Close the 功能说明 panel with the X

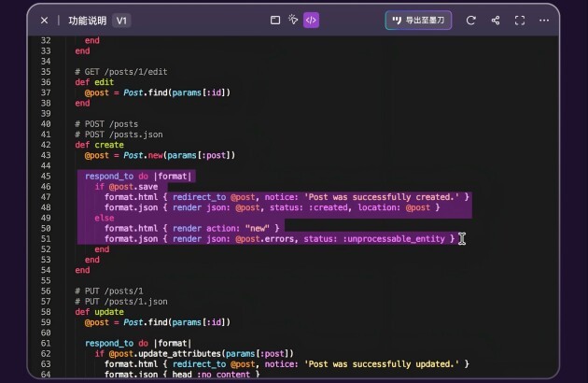[x=44, y=21]
